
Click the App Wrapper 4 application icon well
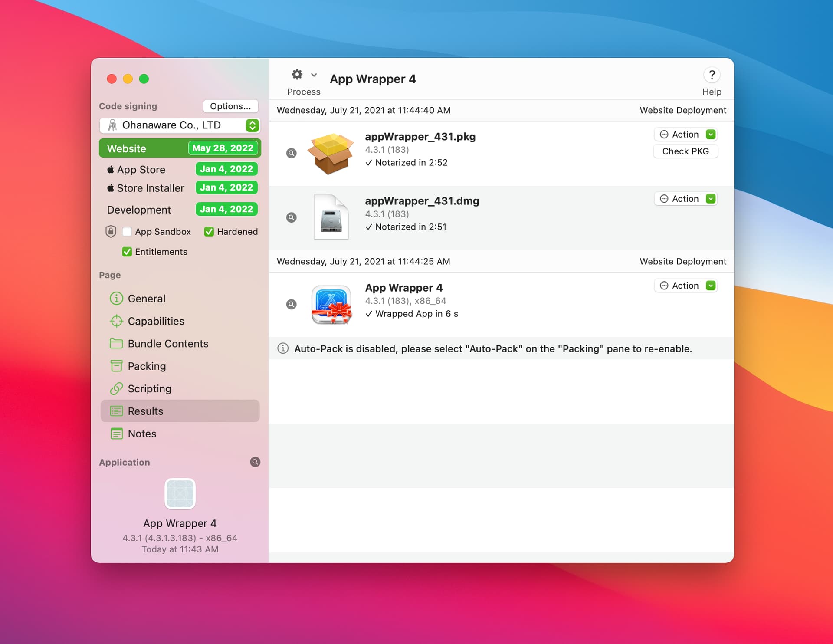click(180, 493)
